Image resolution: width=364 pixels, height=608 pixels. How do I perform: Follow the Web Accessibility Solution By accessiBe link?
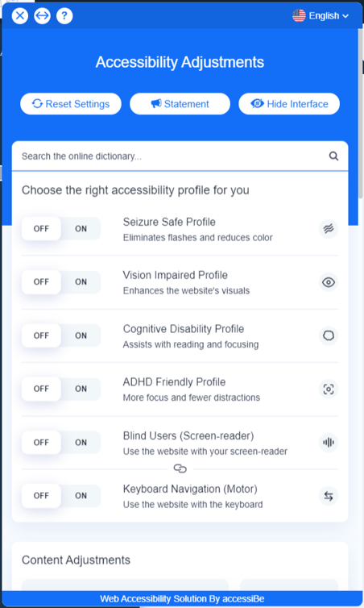pos(182,598)
